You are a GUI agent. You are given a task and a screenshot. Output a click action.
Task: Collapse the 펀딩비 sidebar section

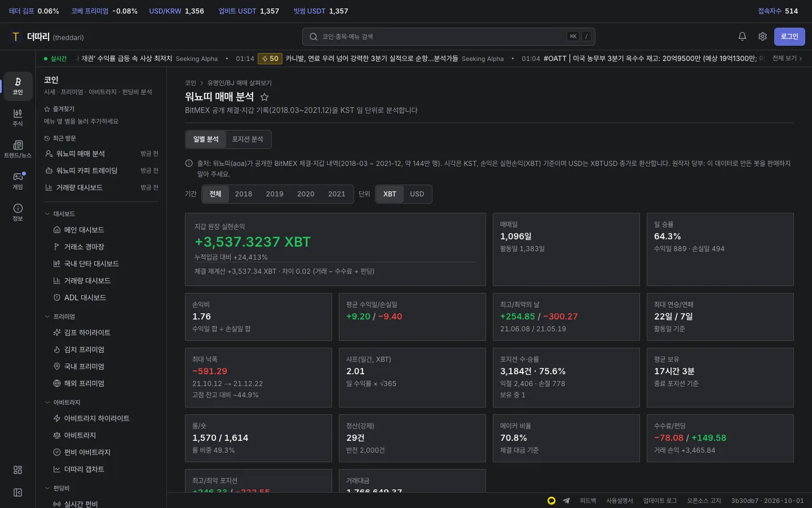[58, 488]
